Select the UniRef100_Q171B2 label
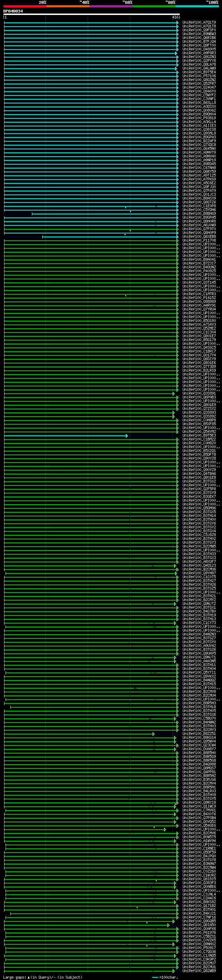The image size is (222, 980). tap(199, 906)
